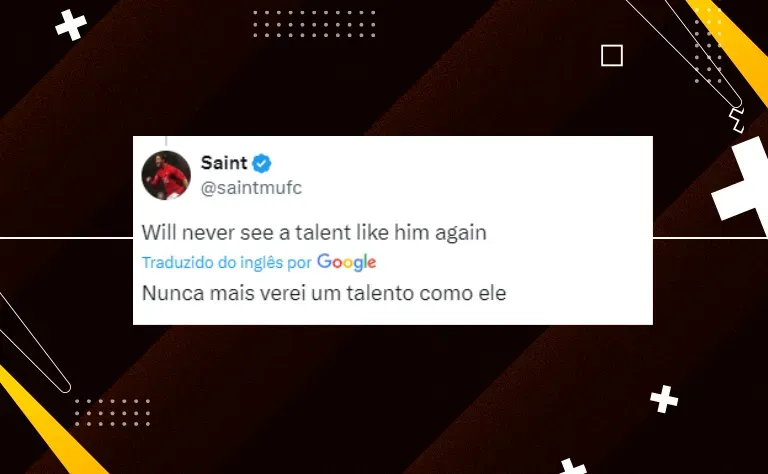Click the white plus icon at top-left corner
The image size is (768, 474).
(71, 25)
